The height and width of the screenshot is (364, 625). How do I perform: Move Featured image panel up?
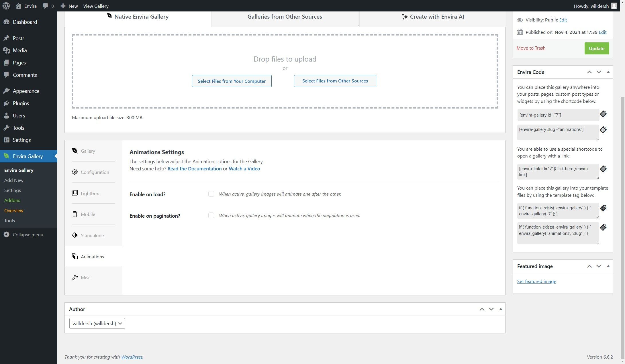pos(589,266)
